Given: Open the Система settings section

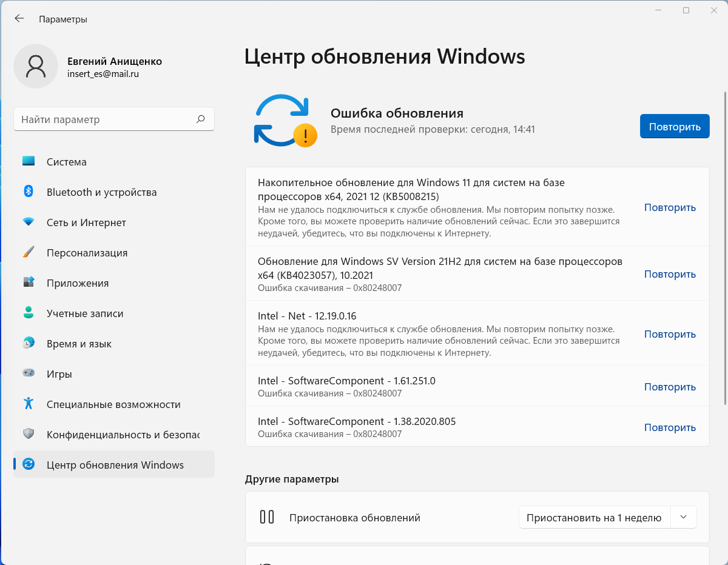Looking at the screenshot, I should click(114, 162).
